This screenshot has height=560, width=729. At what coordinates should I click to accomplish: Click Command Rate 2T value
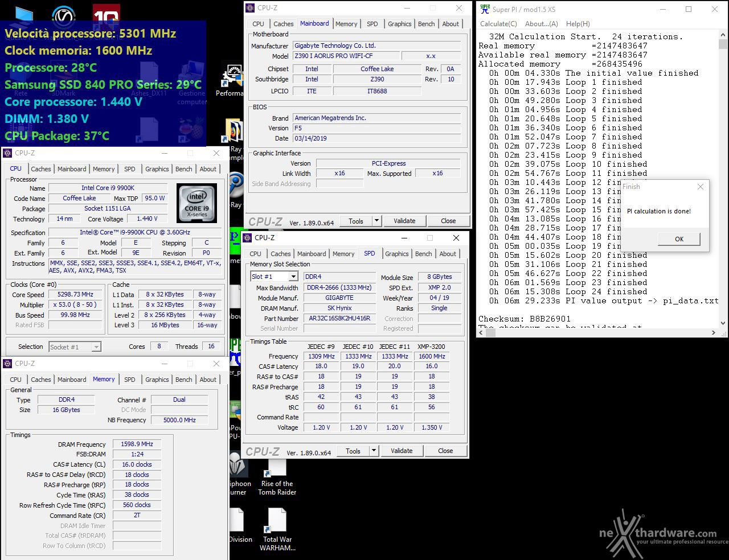click(137, 515)
